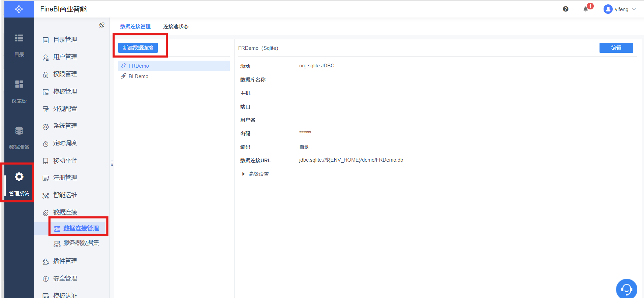Expand the 高级设置 section arrow
644x298 pixels.
(x=243, y=174)
